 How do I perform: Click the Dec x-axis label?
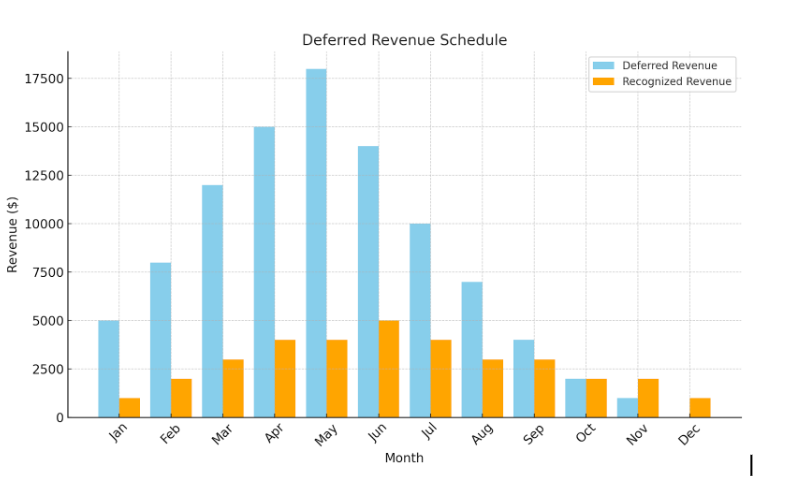pos(689,434)
